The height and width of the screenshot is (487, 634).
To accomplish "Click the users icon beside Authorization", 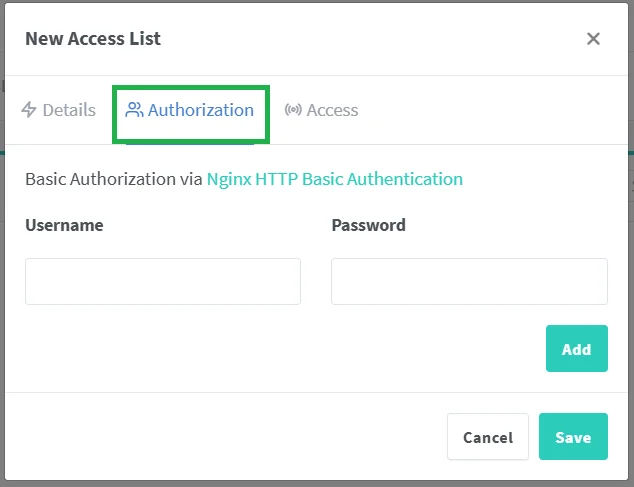I will click(x=134, y=110).
